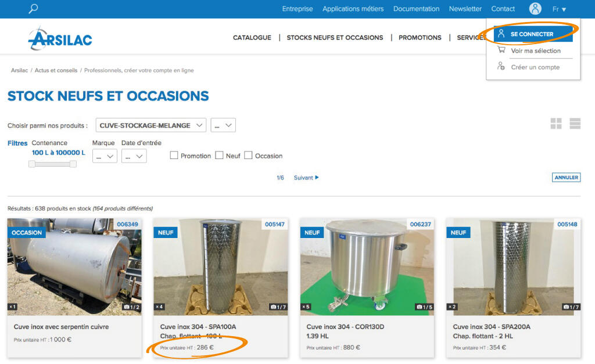Click photo counter 1/5 on COR130D card
This screenshot has width=595, height=364.
[x=424, y=307]
